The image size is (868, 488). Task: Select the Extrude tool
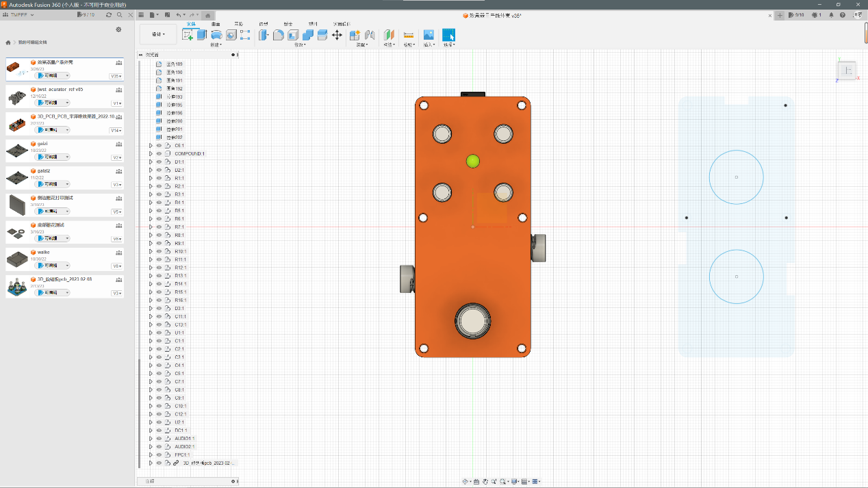(x=202, y=35)
